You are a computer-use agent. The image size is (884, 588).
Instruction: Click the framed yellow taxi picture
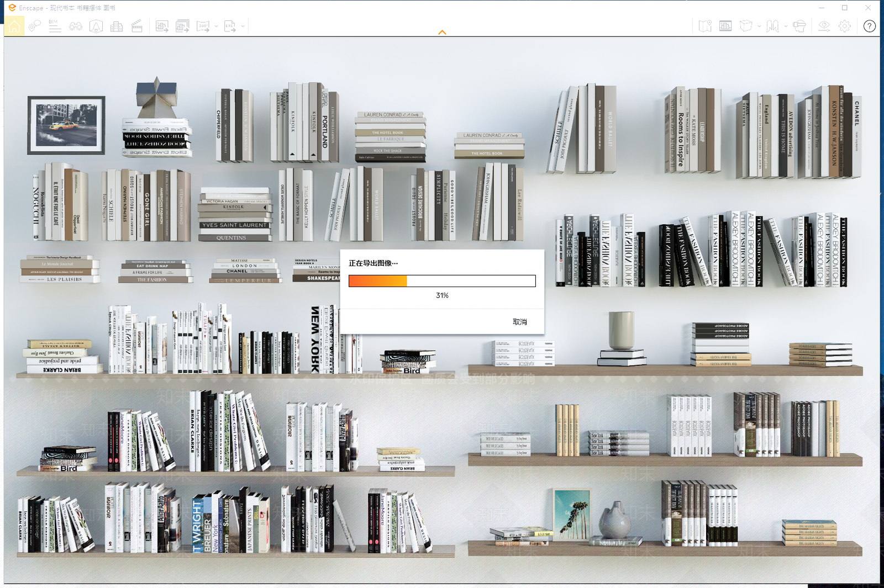coord(66,125)
